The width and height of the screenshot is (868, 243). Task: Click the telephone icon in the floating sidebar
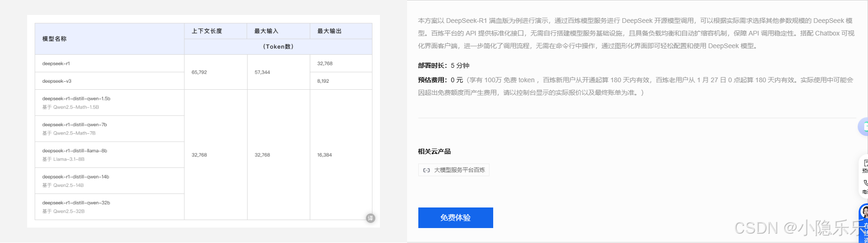(865, 183)
